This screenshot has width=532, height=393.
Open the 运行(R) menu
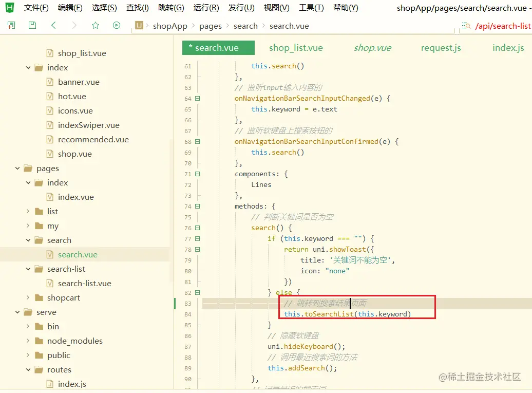pos(206,8)
